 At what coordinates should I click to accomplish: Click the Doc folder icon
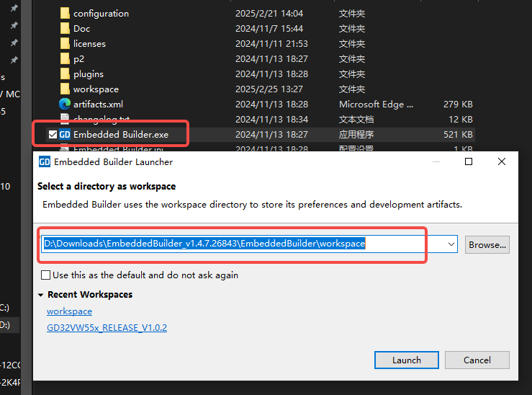coord(65,29)
